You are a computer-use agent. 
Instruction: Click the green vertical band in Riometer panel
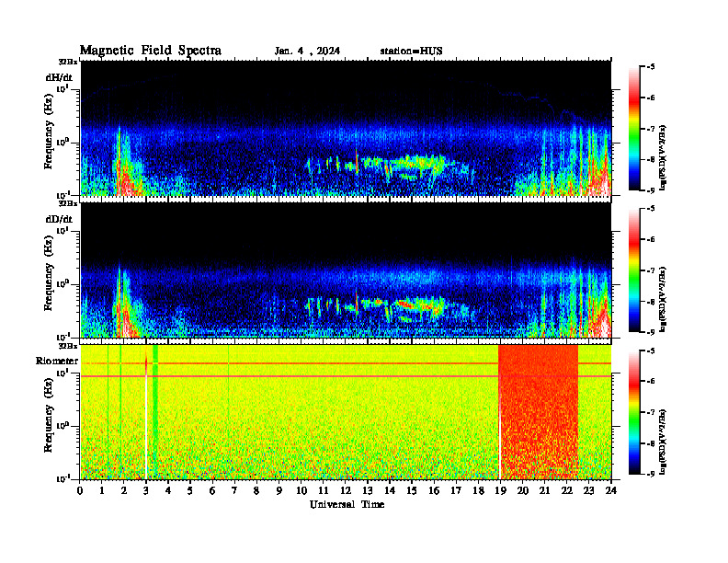click(155, 412)
